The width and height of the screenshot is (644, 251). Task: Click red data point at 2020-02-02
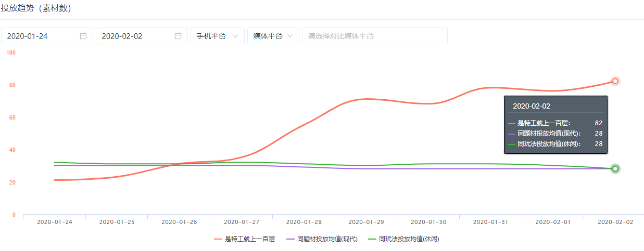pos(615,81)
